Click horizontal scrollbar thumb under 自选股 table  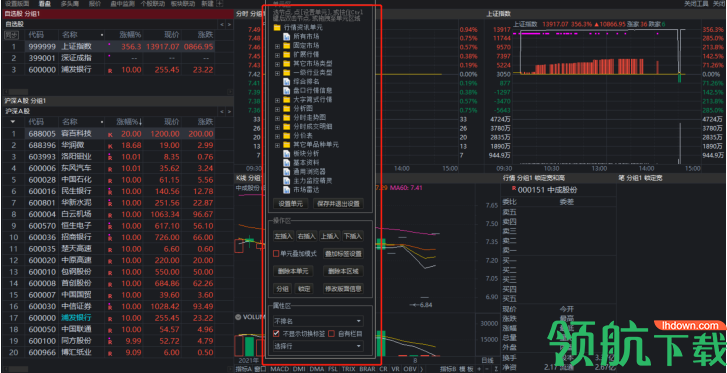[19, 92]
